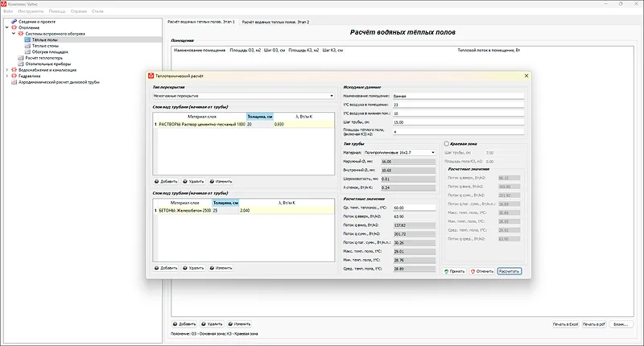This screenshot has width=644, height=346.
Task: Click the Valtec logo in main title bar
Action: [4, 4]
